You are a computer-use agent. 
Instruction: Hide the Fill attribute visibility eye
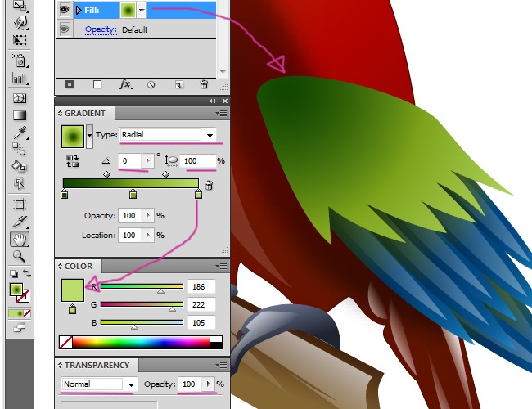click(x=65, y=11)
